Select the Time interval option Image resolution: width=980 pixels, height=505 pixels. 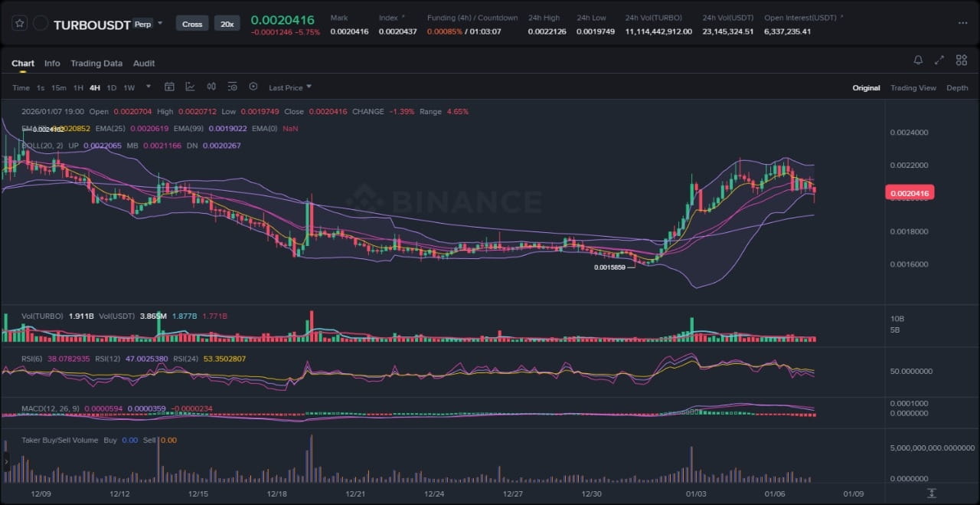pyautogui.click(x=21, y=88)
